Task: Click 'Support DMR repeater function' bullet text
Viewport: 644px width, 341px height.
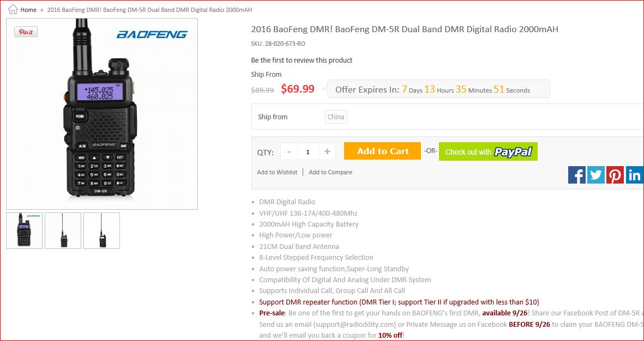Action: (399, 302)
